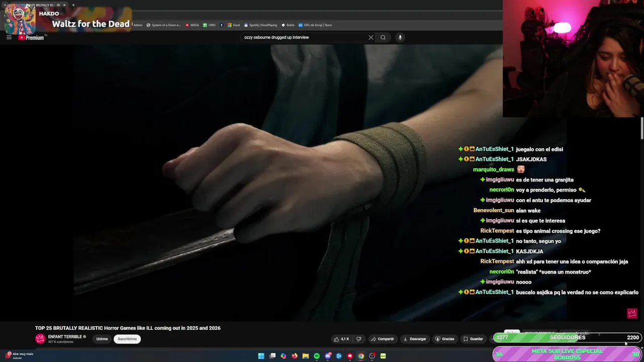
Task: Focus the YouTube search input field
Action: click(x=304, y=37)
